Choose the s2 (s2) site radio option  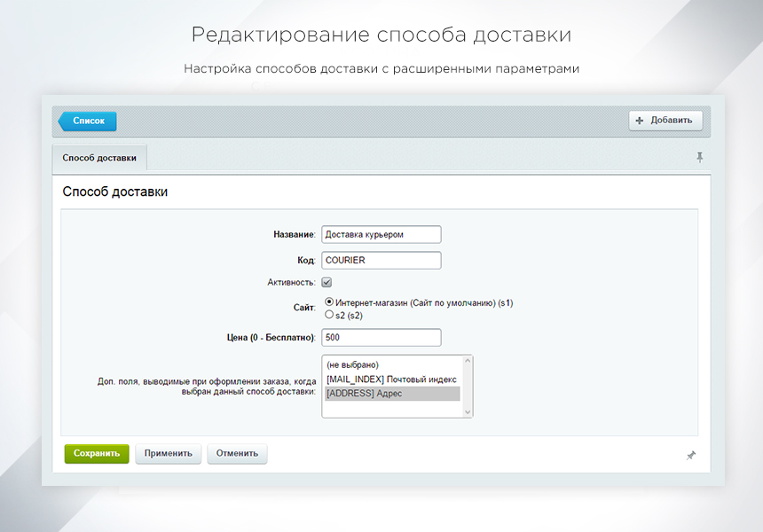pos(329,315)
